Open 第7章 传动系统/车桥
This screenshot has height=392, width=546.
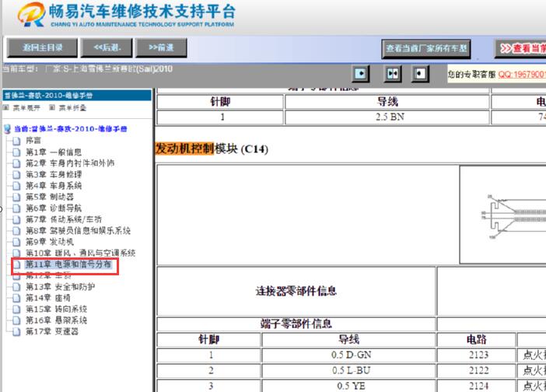pyautogui.click(x=63, y=219)
